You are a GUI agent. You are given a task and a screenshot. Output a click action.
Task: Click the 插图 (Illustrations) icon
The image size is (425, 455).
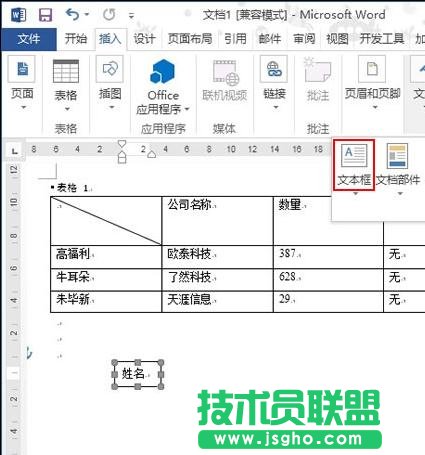click(110, 69)
